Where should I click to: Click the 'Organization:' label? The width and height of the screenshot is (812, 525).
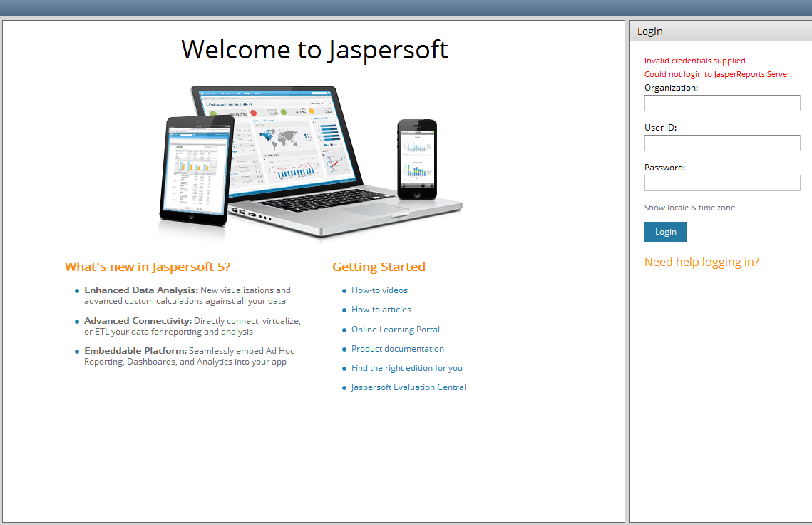pyautogui.click(x=671, y=88)
